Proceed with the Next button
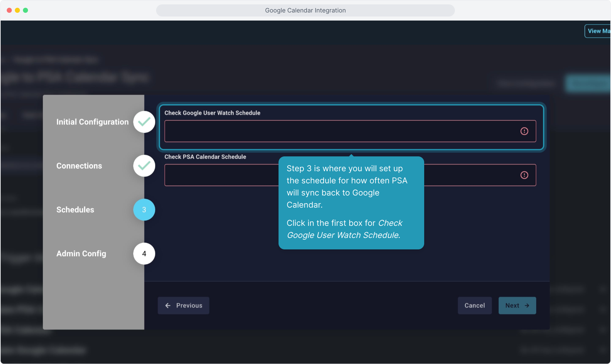The width and height of the screenshot is (611, 364). tap(517, 305)
